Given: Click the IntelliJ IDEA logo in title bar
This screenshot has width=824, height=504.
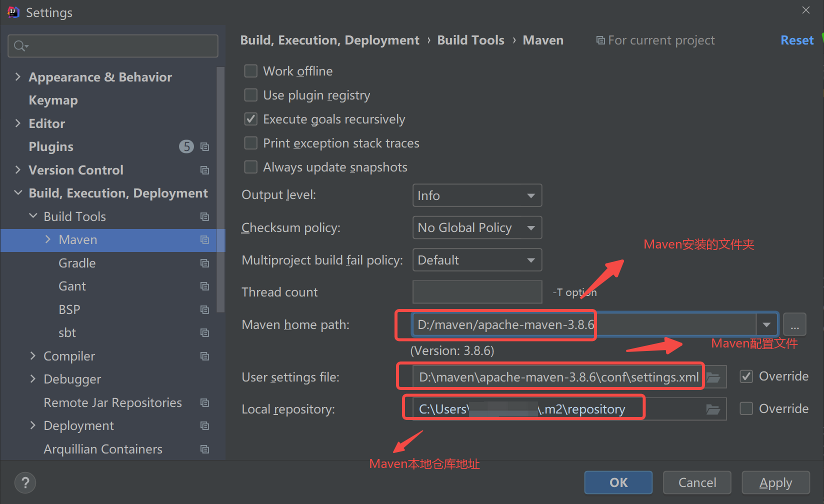Looking at the screenshot, I should pos(13,12).
